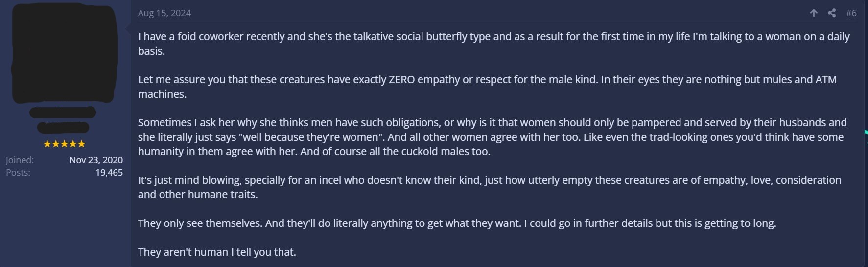This screenshot has height=267, width=868.
Task: Click paragraph starting 'Let me assure you'
Action: point(488,87)
